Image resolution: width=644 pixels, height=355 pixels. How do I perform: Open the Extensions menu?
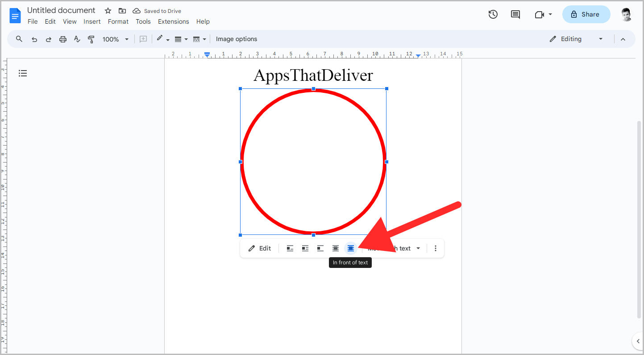pos(173,21)
